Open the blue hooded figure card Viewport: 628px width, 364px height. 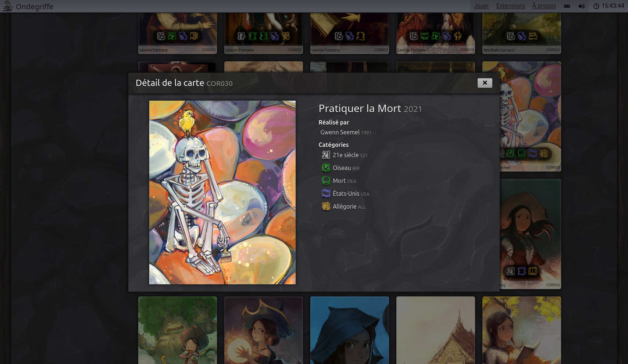350,330
